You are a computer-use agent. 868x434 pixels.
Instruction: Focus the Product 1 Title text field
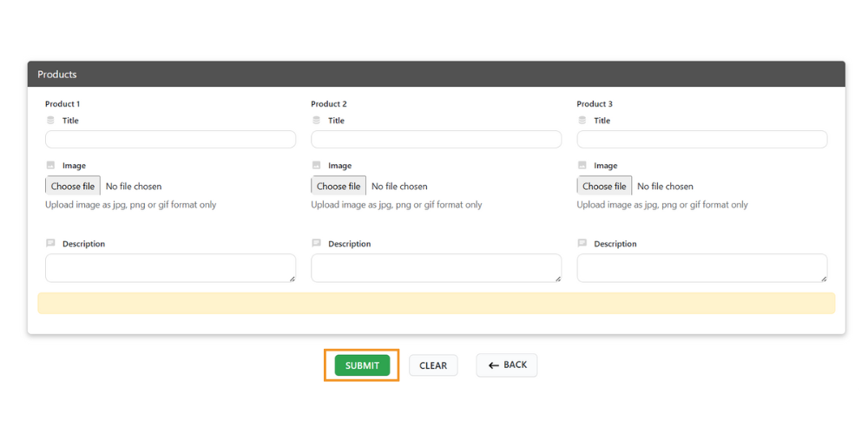[x=170, y=140]
